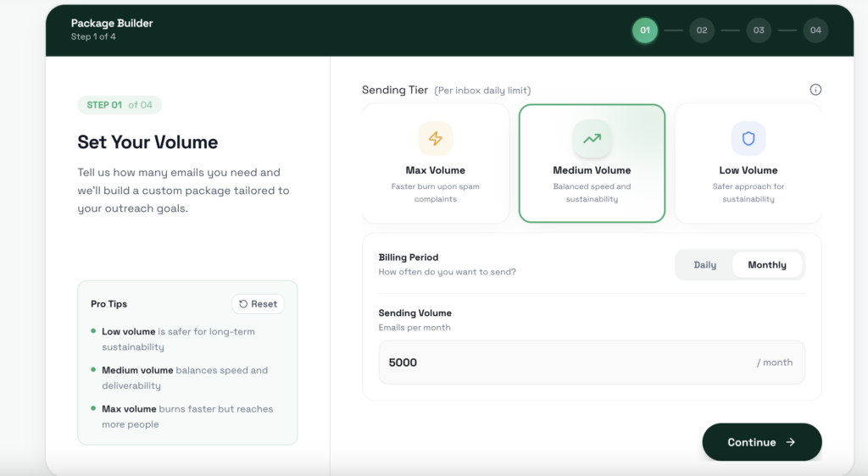Click the info icon next to Sending Tier
Image resolution: width=868 pixels, height=476 pixels.
pos(815,90)
